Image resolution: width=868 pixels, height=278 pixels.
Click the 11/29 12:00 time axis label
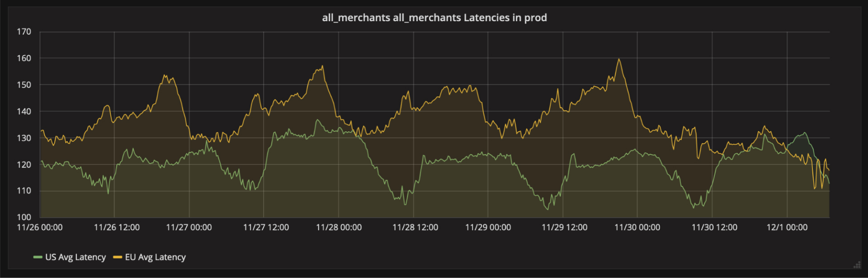point(564,227)
